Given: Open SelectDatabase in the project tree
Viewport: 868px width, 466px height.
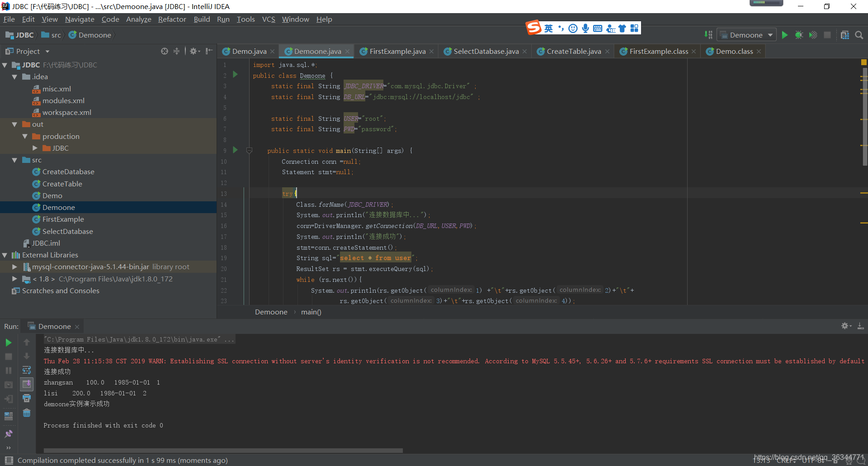Looking at the screenshot, I should 67,231.
